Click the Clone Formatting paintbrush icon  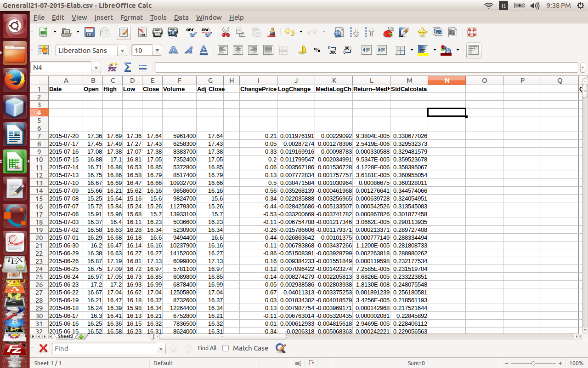tap(271, 32)
